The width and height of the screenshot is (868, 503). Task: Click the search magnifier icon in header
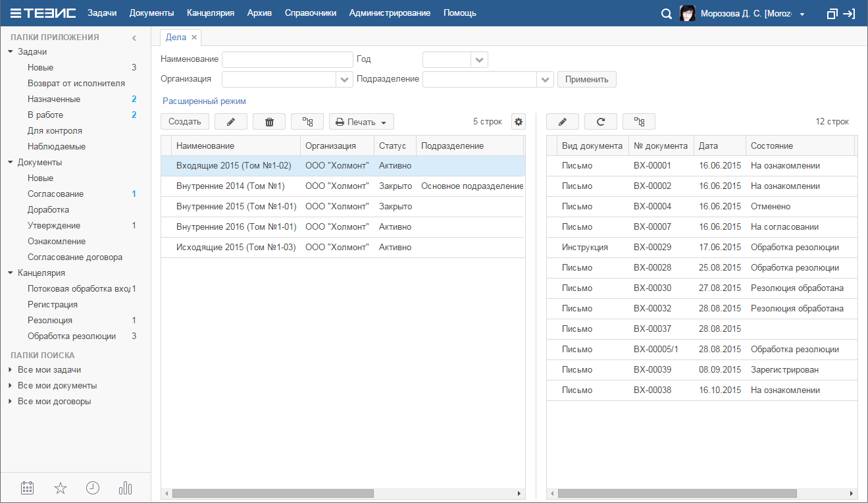click(x=666, y=14)
